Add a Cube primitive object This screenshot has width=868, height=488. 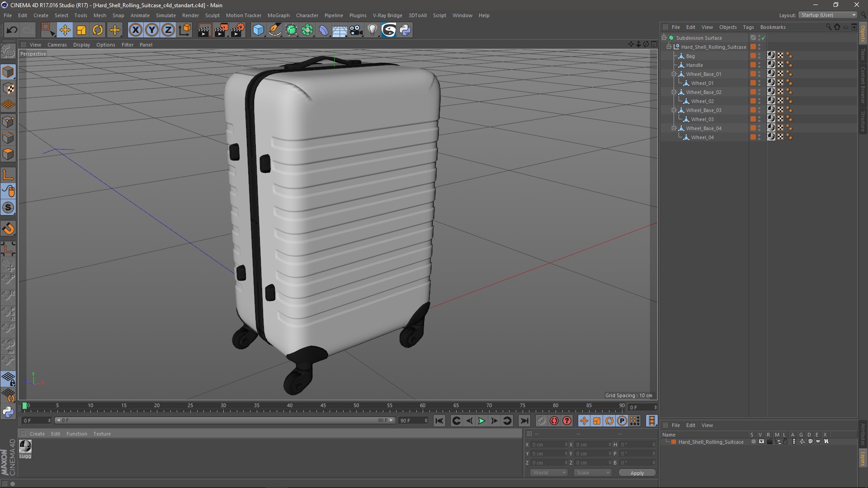(258, 30)
